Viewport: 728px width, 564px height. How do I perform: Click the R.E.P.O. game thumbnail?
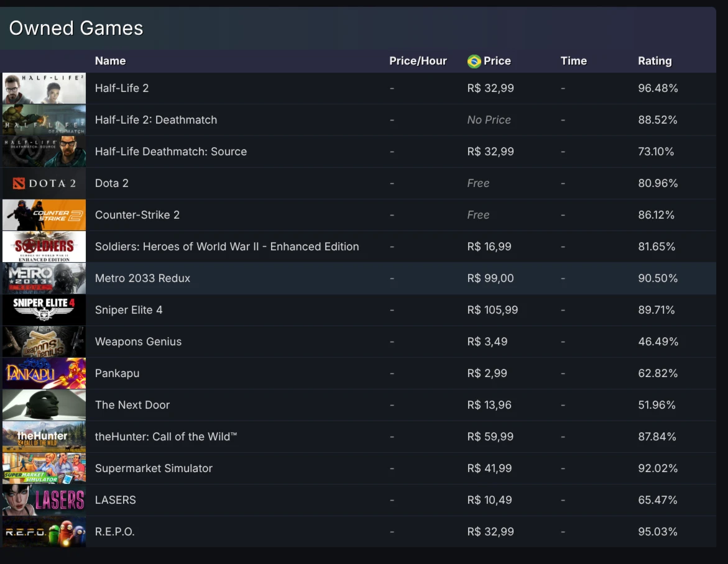pyautogui.click(x=44, y=532)
